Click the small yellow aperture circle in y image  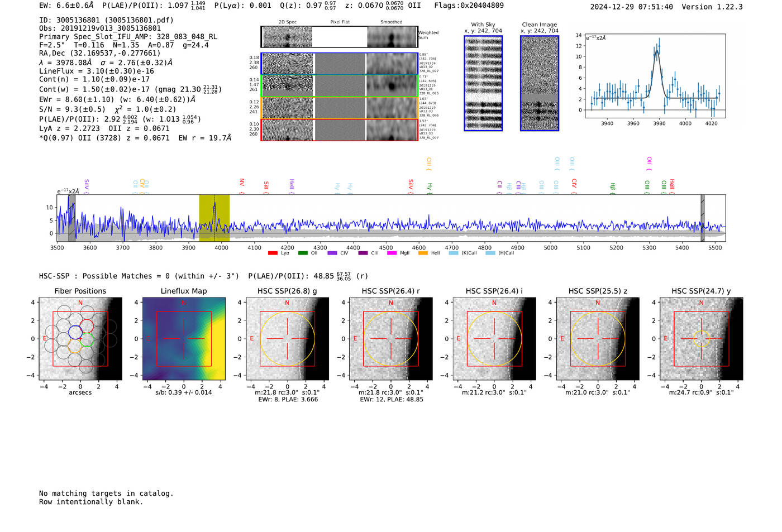(x=702, y=338)
